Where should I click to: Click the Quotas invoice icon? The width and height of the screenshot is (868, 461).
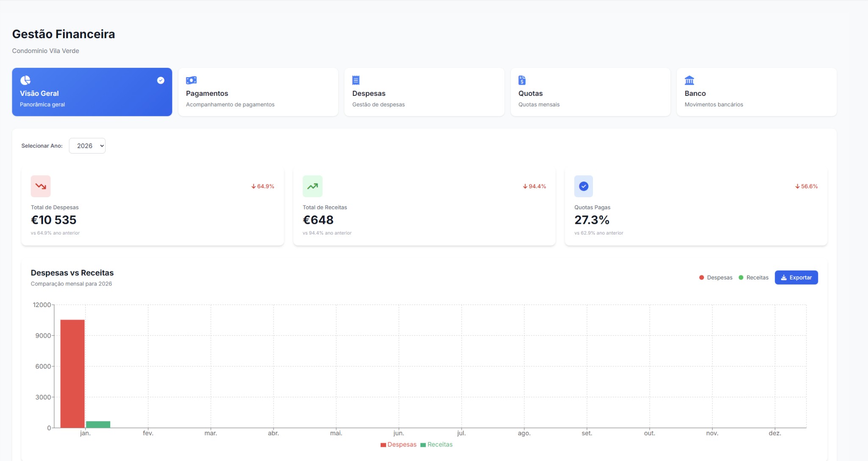click(x=523, y=80)
